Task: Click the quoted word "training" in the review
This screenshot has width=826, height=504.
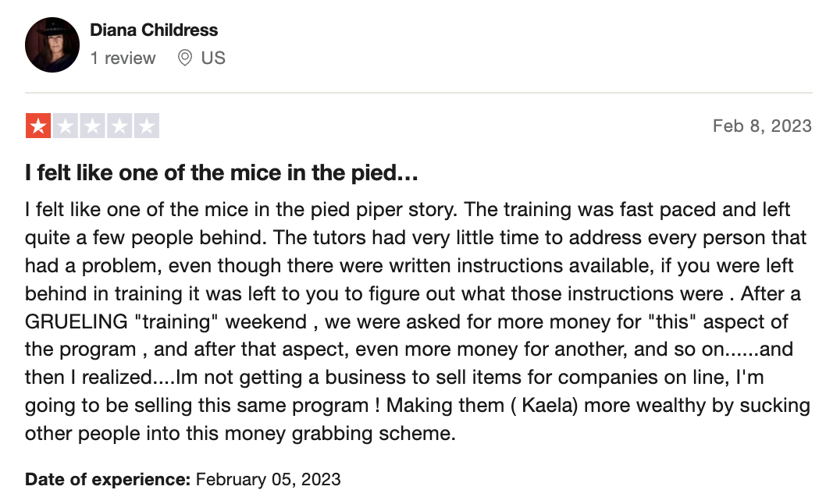Action: [x=176, y=321]
